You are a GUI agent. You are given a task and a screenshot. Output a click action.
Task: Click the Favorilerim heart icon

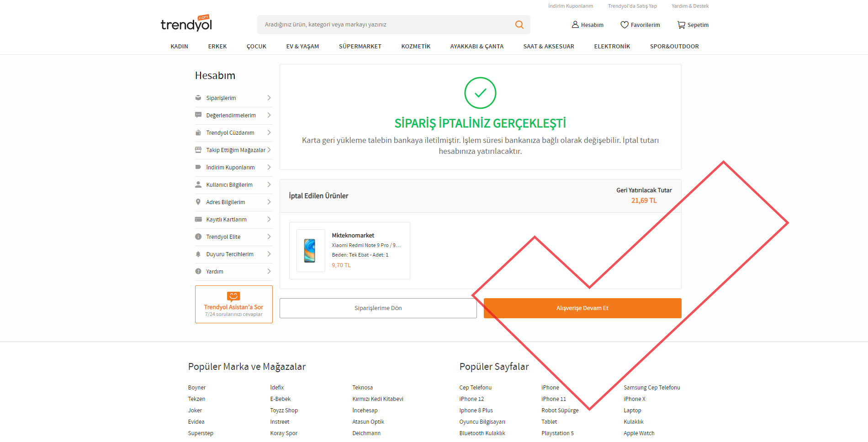pos(624,25)
